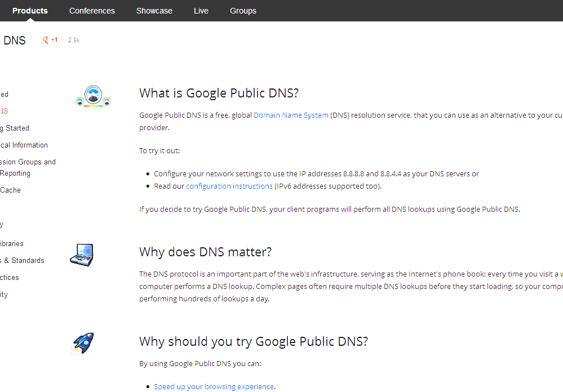This screenshot has width=563, height=392.
Task: Click 'Why should you try Google Public DNS?' heading
Action: [x=254, y=342]
